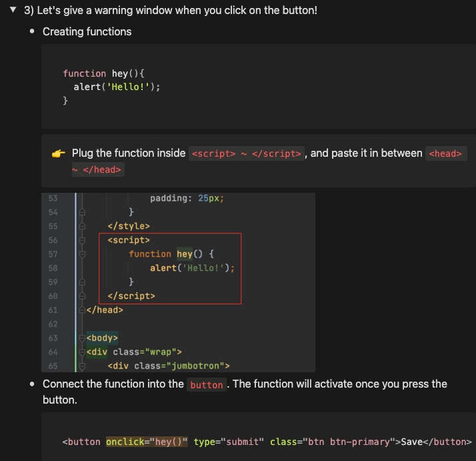Click the "~ </head>" inline code
Image resolution: width=476 pixels, height=461 pixels.
(98, 169)
